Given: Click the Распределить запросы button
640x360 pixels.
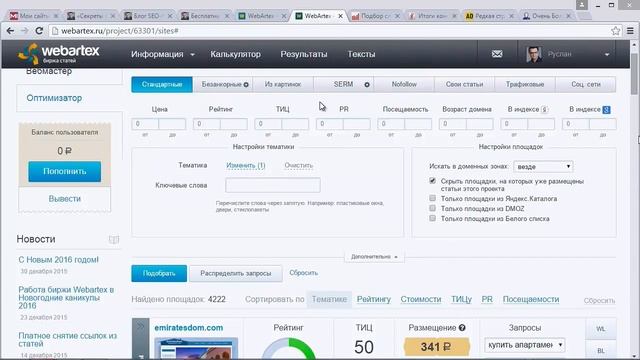Looking at the screenshot, I should click(236, 273).
